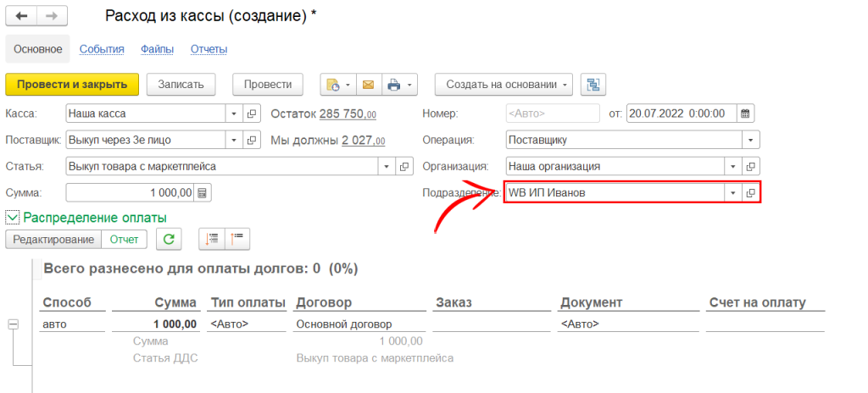Open calendar picker next to date field
The image size is (868, 393).
click(x=745, y=113)
